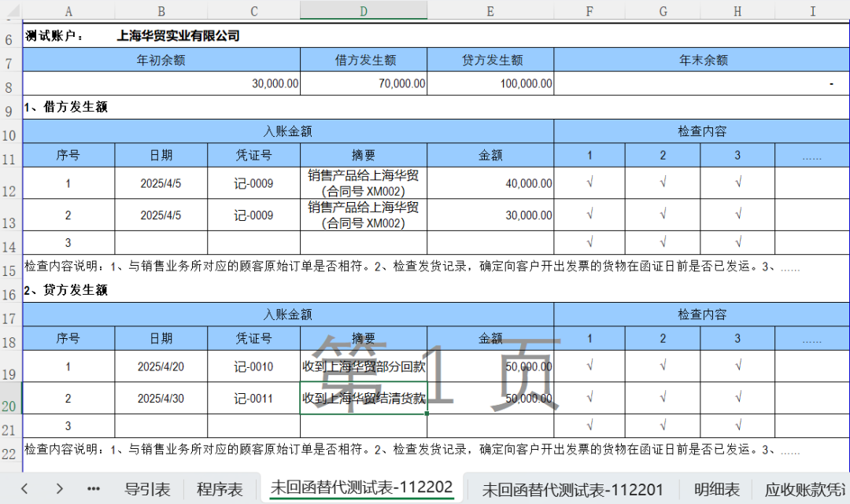Image resolution: width=850 pixels, height=504 pixels.
Task: Select column I header
Action: (x=812, y=11)
